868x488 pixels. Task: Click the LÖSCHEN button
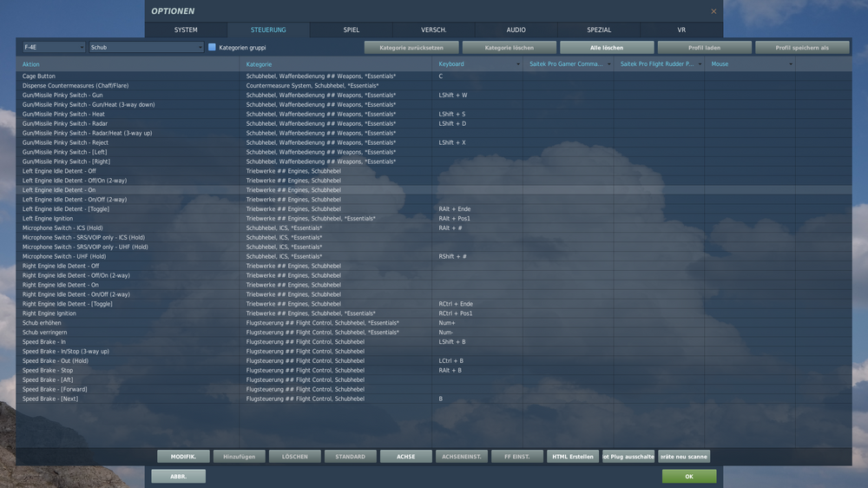295,457
